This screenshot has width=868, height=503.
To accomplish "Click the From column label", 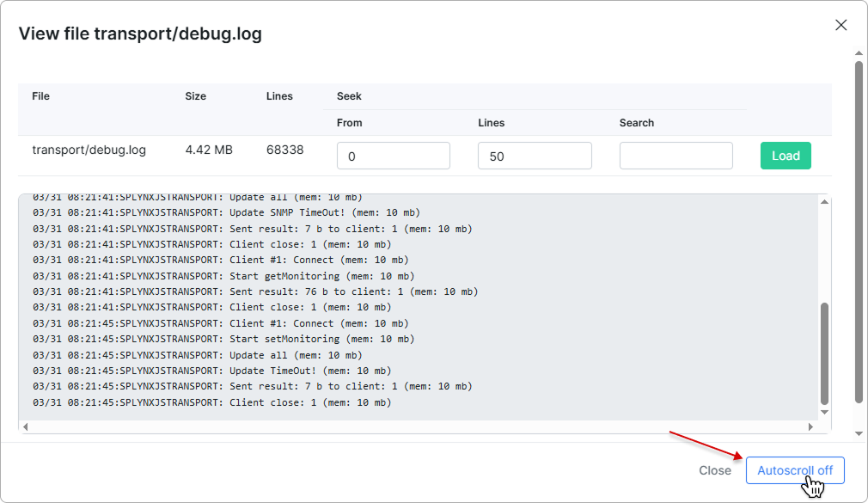I will click(349, 123).
